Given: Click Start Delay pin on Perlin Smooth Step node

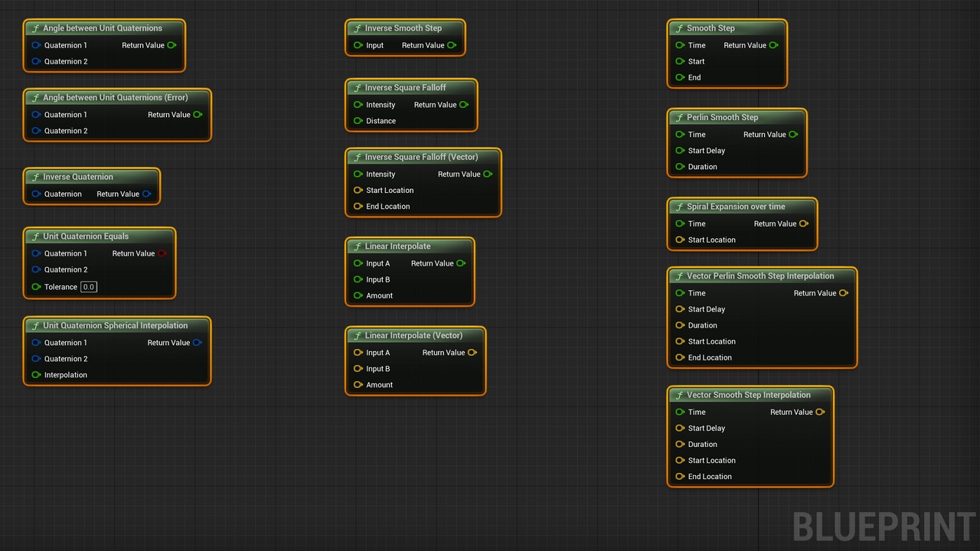Looking at the screenshot, I should click(680, 151).
